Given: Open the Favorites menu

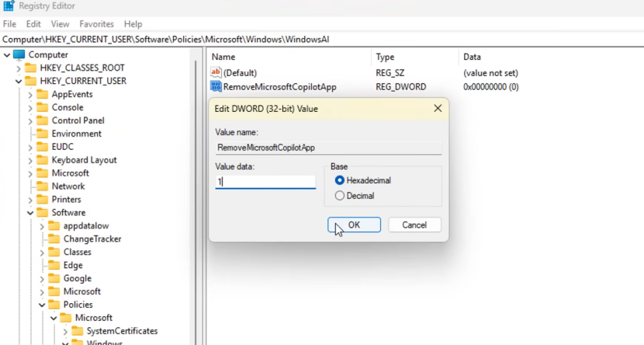Looking at the screenshot, I should point(96,24).
